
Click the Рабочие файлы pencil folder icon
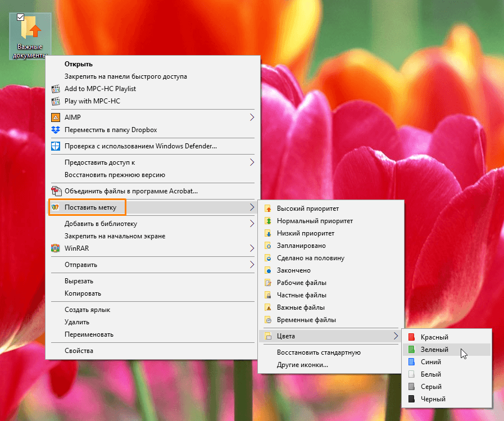[x=268, y=283]
